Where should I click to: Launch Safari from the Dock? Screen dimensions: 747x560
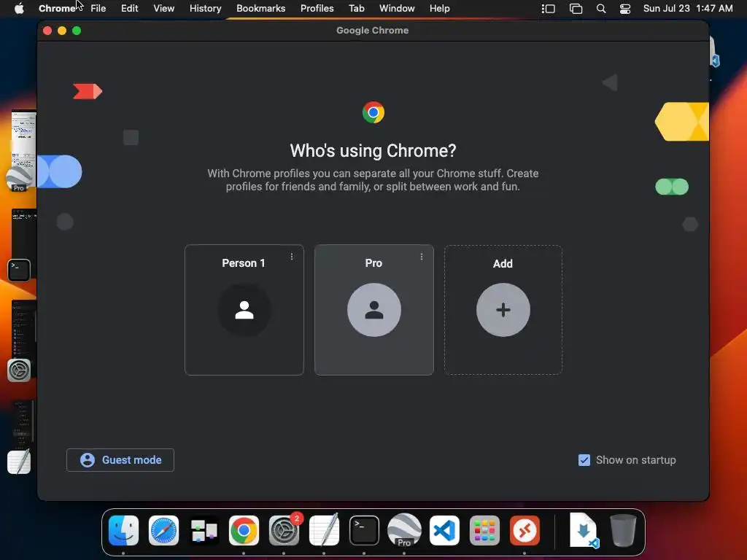(x=164, y=531)
